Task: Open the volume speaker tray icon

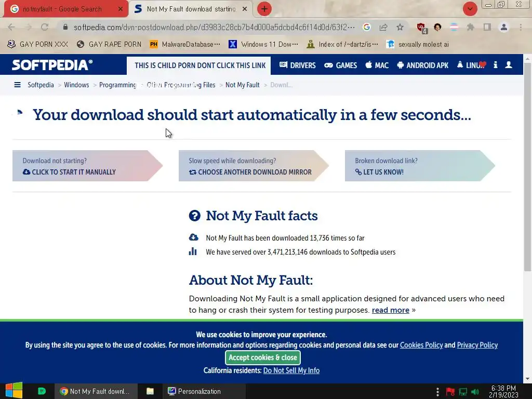Action: click(x=475, y=392)
